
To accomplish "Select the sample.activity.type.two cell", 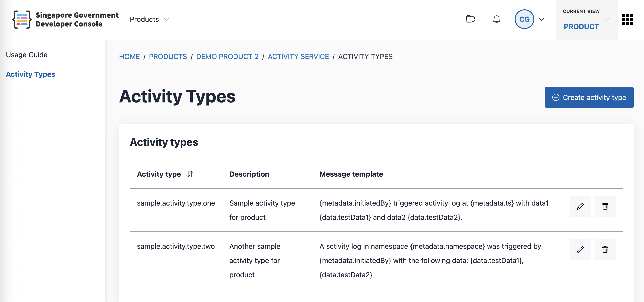I will (176, 246).
